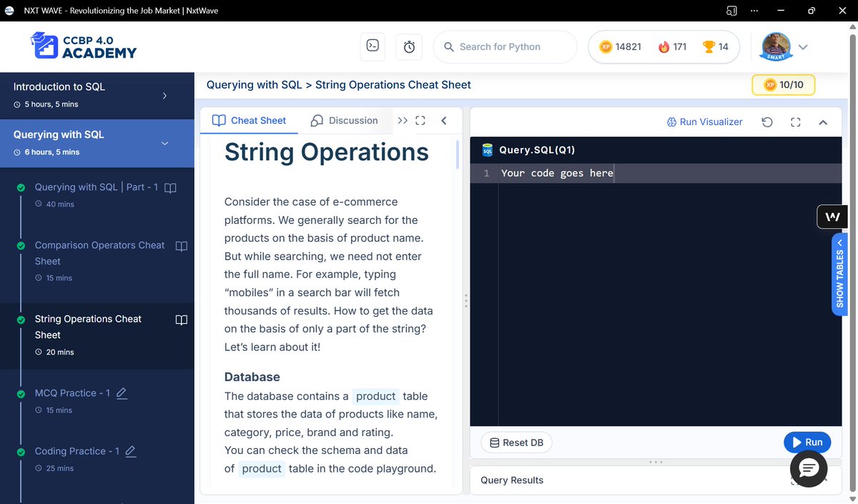
Task: Click the page scrollbar up arrow
Action: click(852, 26)
